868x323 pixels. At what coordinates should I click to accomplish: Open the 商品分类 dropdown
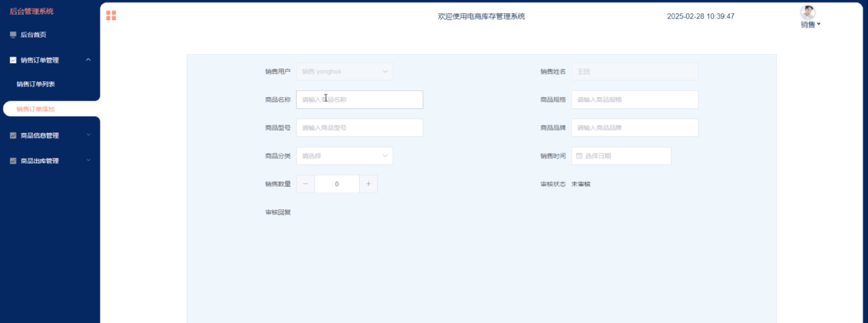click(x=344, y=156)
